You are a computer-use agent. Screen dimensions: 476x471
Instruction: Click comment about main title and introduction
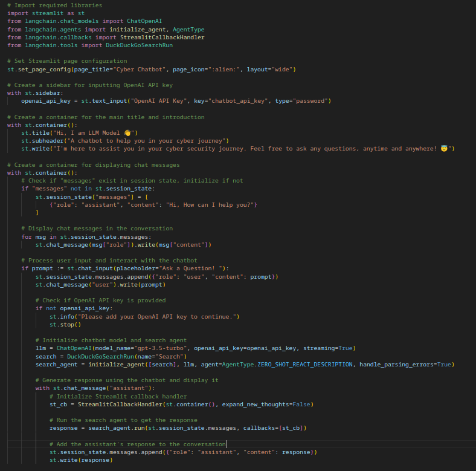pyautogui.click(x=106, y=117)
